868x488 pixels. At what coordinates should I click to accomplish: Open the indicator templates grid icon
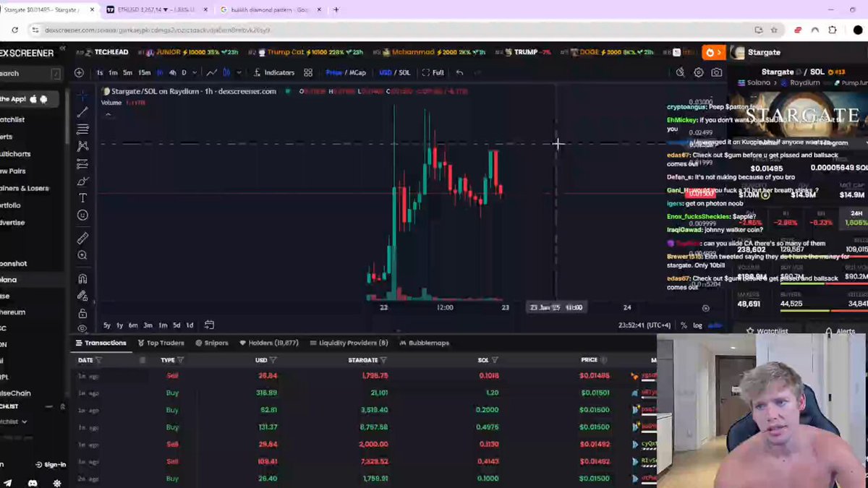pos(308,72)
